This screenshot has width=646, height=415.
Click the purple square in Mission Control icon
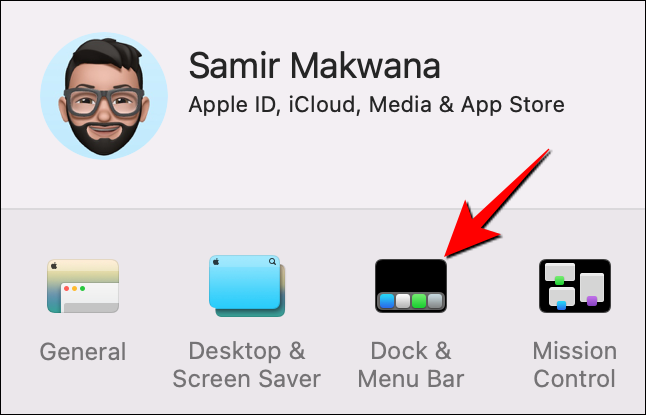coord(592,301)
